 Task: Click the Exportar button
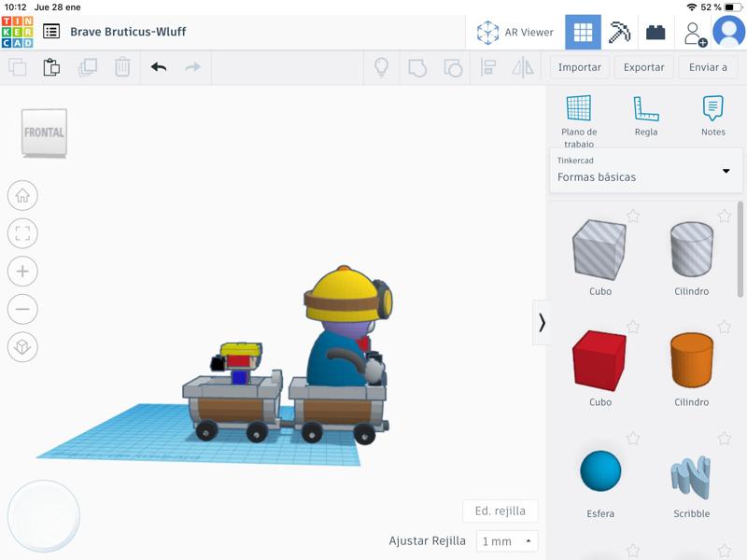tap(643, 67)
